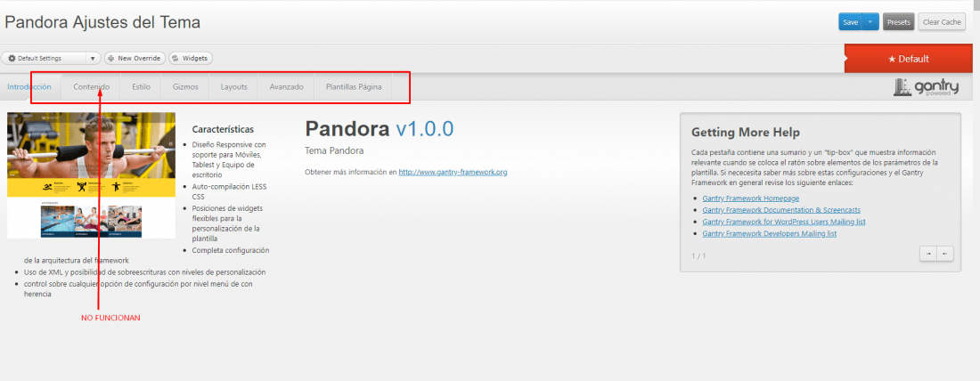Open the Gantry Framework Homepage link
The height and width of the screenshot is (381, 980).
coord(751,198)
